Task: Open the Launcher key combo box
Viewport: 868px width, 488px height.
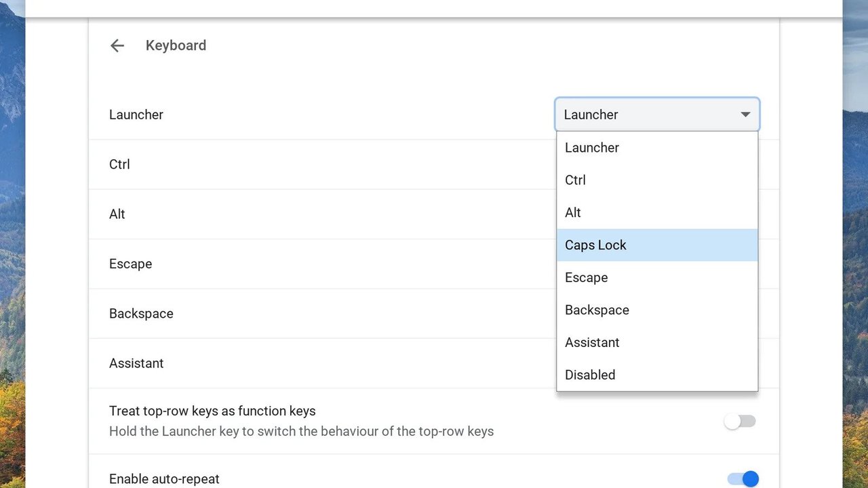Action: tap(657, 115)
